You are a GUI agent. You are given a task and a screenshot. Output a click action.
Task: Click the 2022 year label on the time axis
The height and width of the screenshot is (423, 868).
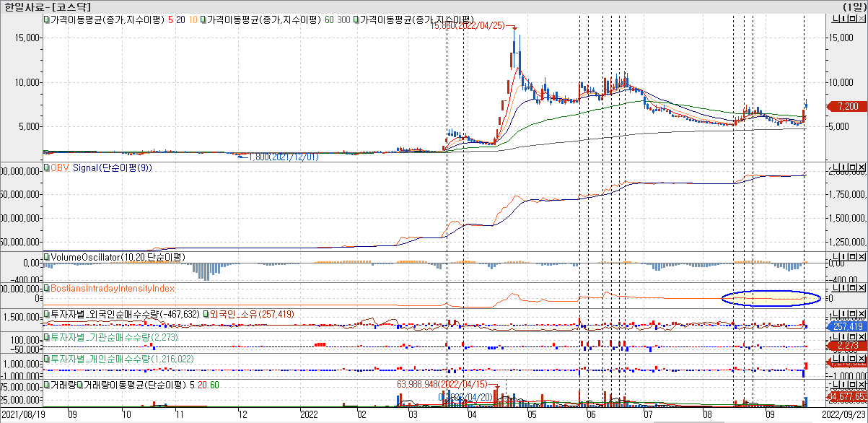point(310,415)
